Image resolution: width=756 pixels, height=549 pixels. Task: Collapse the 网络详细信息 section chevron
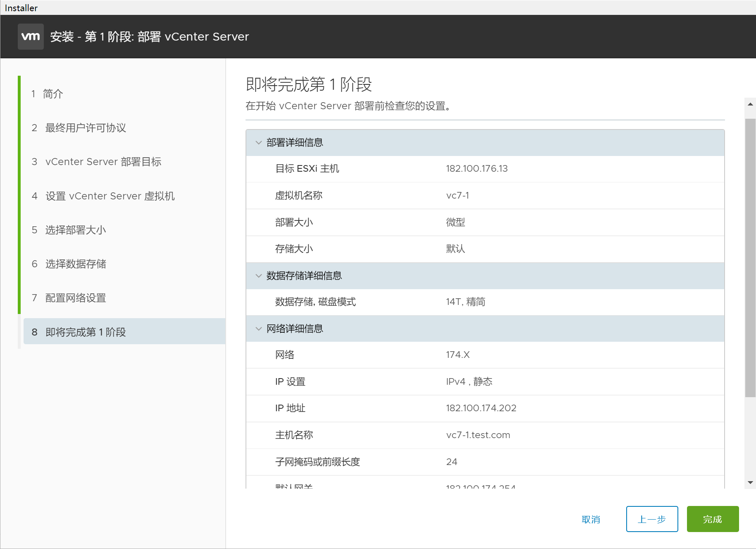point(259,329)
